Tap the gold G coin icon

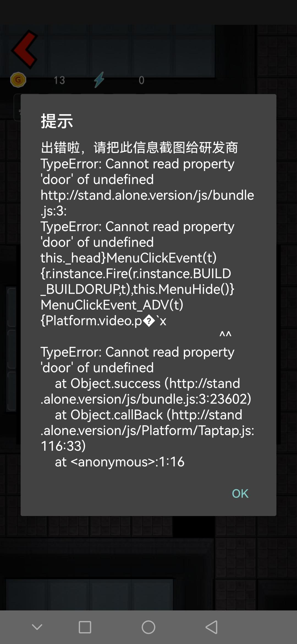pos(18,80)
